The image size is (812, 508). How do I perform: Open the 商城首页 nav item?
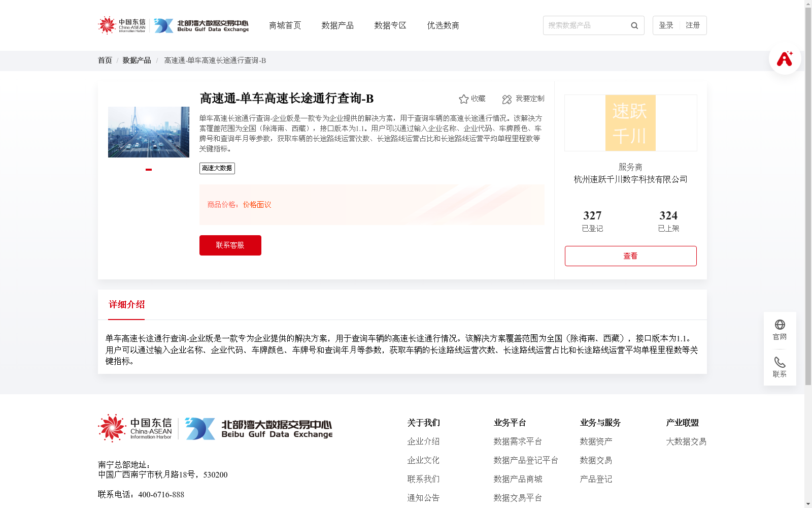tap(285, 25)
